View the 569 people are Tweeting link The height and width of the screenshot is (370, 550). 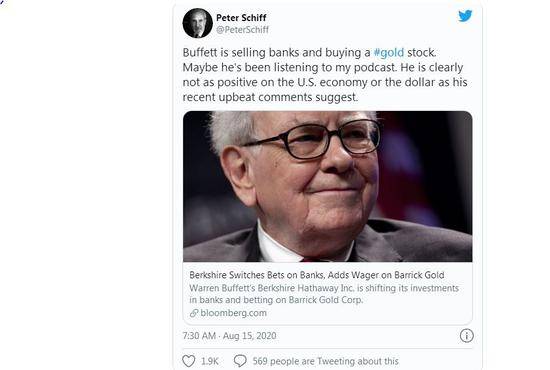pyautogui.click(x=326, y=361)
